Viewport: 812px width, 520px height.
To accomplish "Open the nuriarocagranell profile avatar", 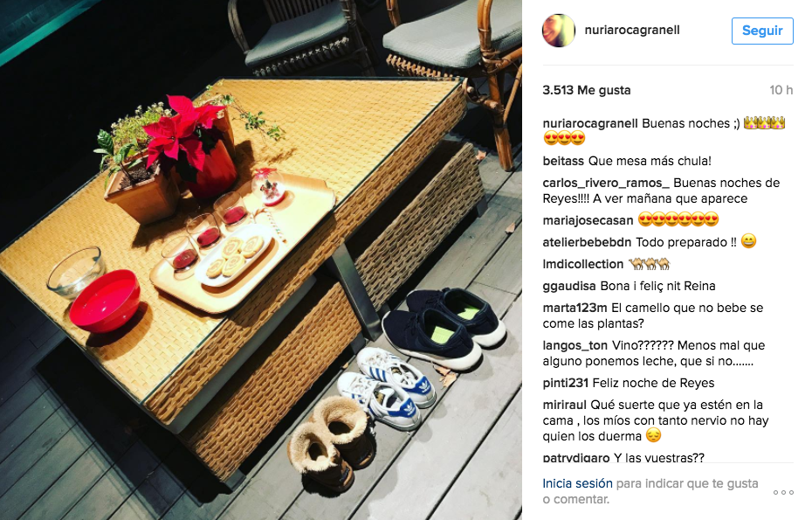I will click(558, 31).
